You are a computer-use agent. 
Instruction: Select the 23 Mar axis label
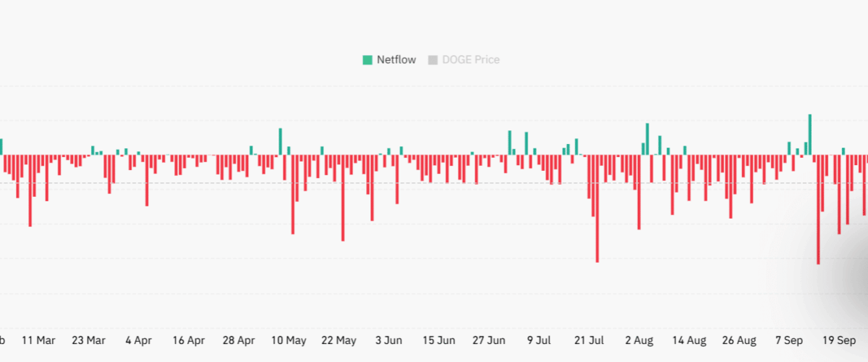(x=88, y=340)
